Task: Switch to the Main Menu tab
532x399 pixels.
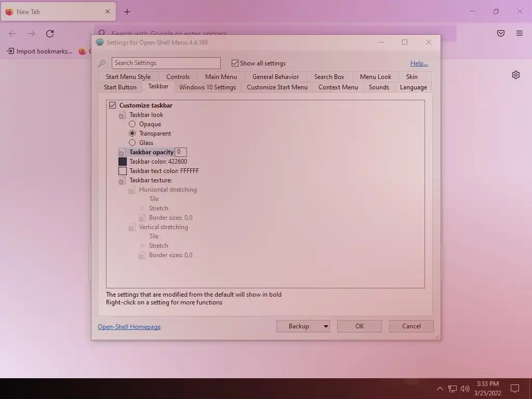Action: point(221,77)
